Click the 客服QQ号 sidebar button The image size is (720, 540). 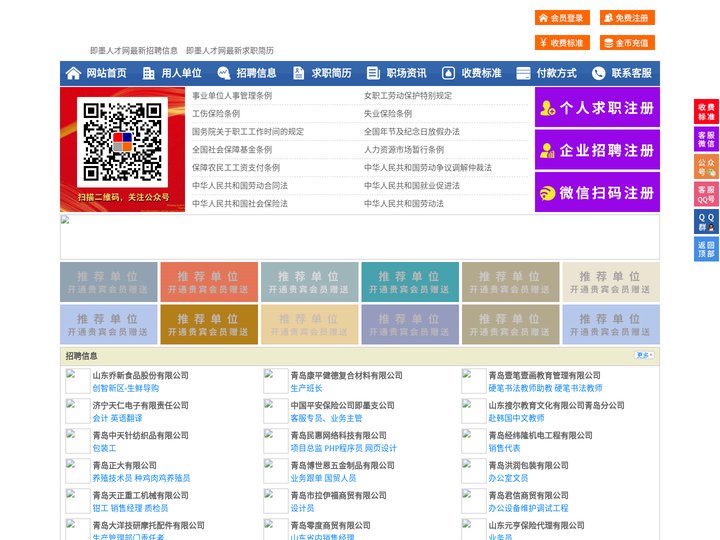tap(706, 194)
